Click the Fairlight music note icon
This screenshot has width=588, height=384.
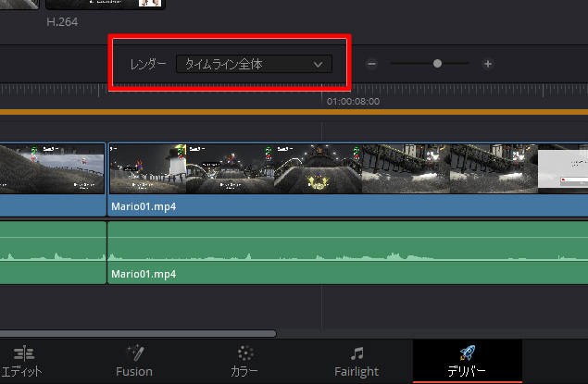point(357,353)
